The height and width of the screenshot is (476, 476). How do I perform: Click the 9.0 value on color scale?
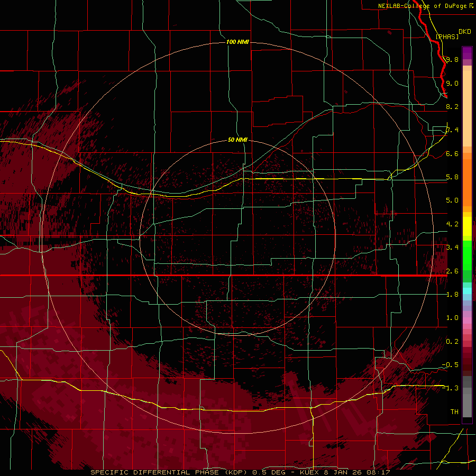[x=452, y=83]
